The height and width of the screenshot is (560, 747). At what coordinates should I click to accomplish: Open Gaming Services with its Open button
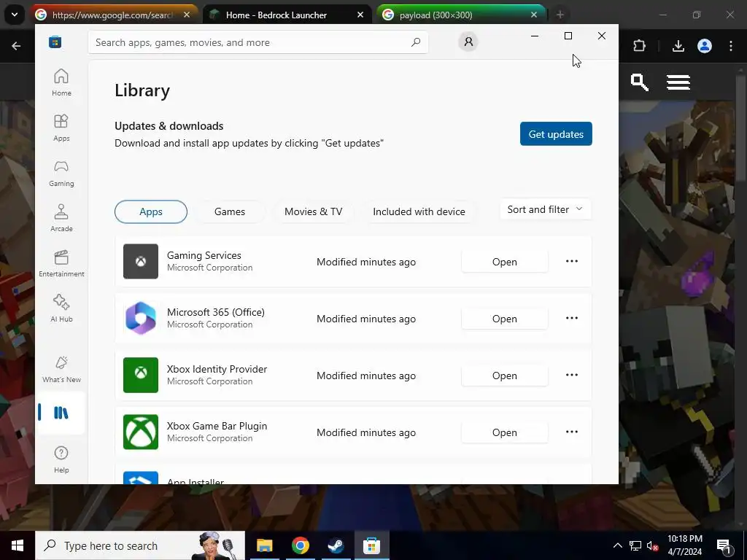tap(505, 262)
